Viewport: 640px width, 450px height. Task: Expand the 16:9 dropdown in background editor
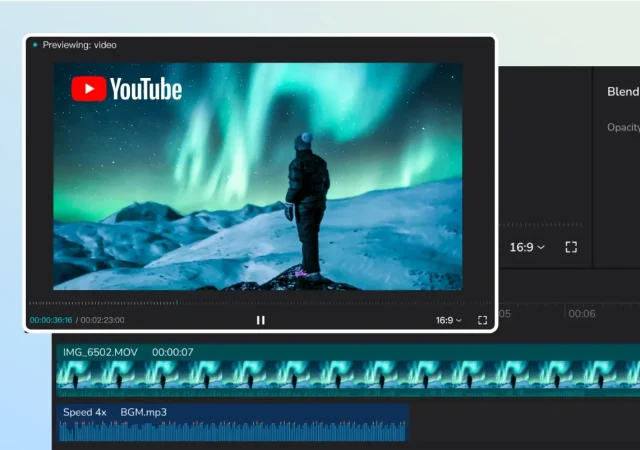click(x=527, y=247)
